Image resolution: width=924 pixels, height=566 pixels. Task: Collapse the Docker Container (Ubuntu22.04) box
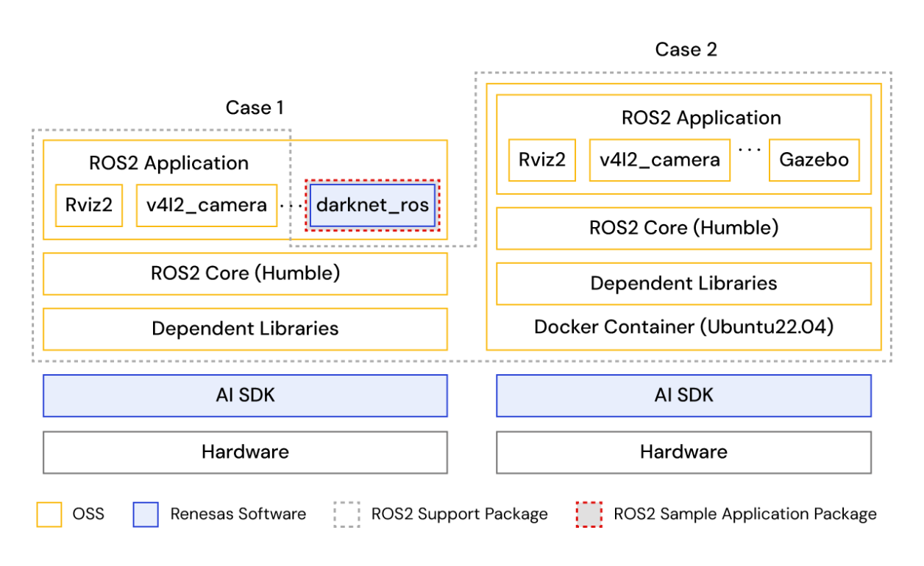pyautogui.click(x=683, y=326)
